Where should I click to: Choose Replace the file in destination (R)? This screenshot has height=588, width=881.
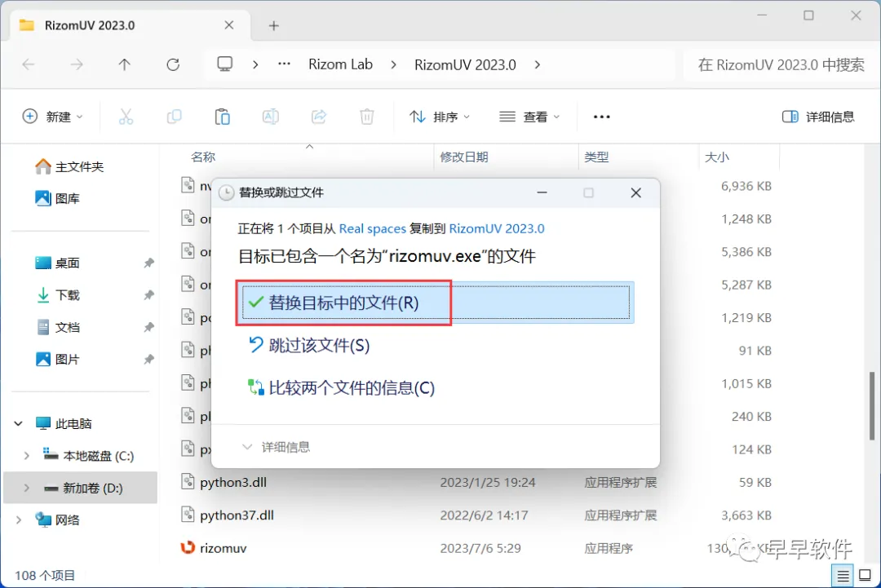[x=436, y=303]
